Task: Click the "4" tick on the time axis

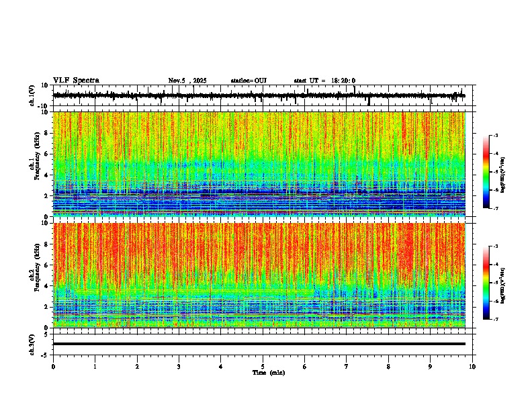Action: pos(221,367)
